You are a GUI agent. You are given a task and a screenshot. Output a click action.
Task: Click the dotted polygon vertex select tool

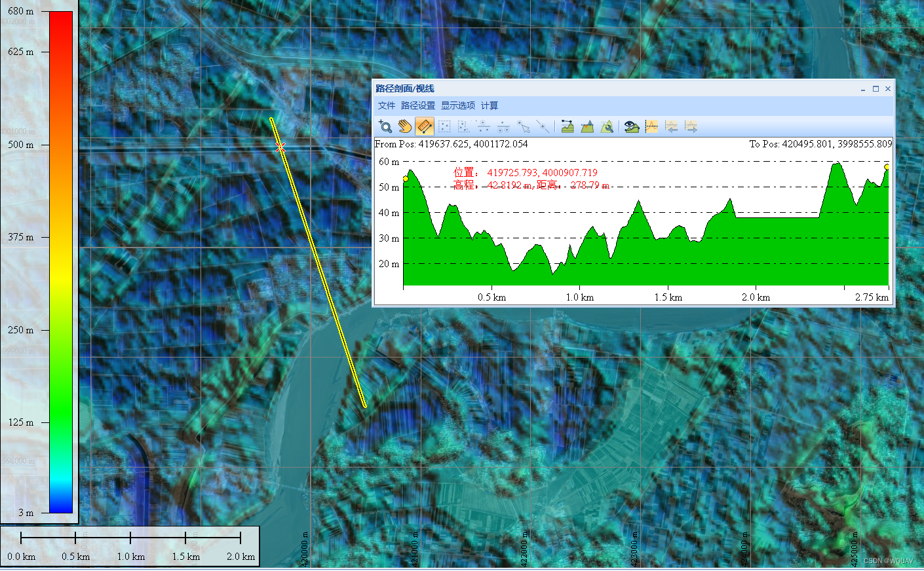coord(464,126)
